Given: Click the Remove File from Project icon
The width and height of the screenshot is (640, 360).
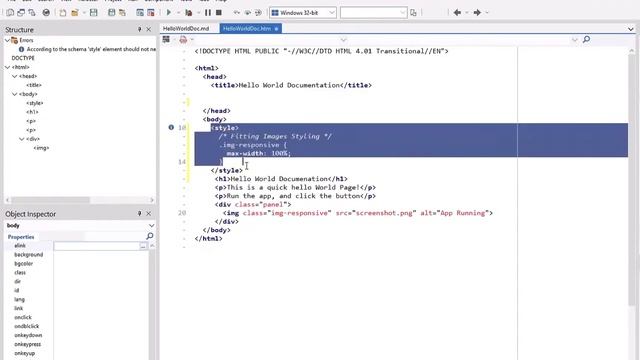Looking at the screenshot, I should pos(151,13).
